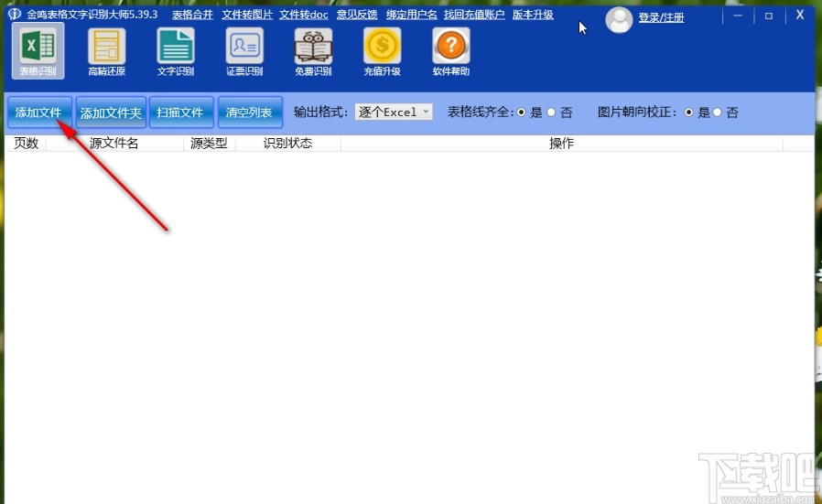Open the 文件转图片 menu item
The height and width of the screenshot is (504, 822).
(x=247, y=15)
